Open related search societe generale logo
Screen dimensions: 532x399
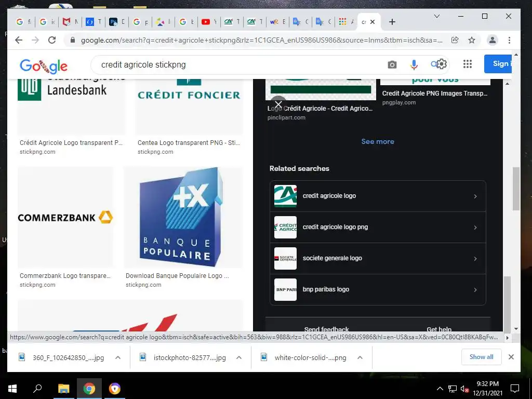[378, 259]
